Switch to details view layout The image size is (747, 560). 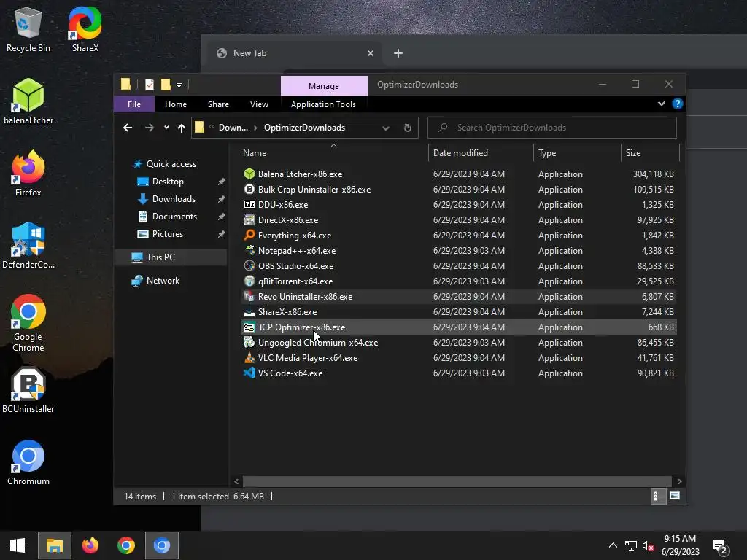point(657,496)
